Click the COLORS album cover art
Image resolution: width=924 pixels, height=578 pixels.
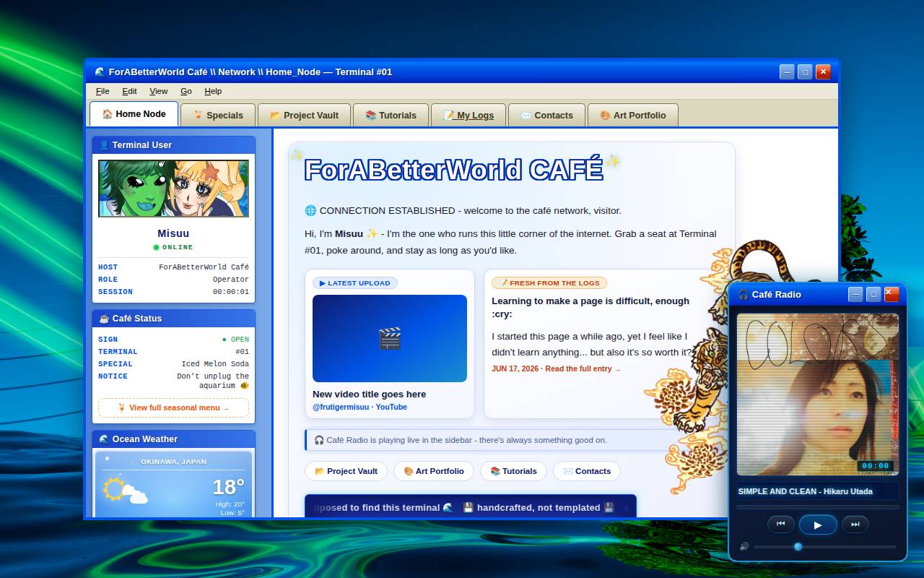click(x=818, y=394)
